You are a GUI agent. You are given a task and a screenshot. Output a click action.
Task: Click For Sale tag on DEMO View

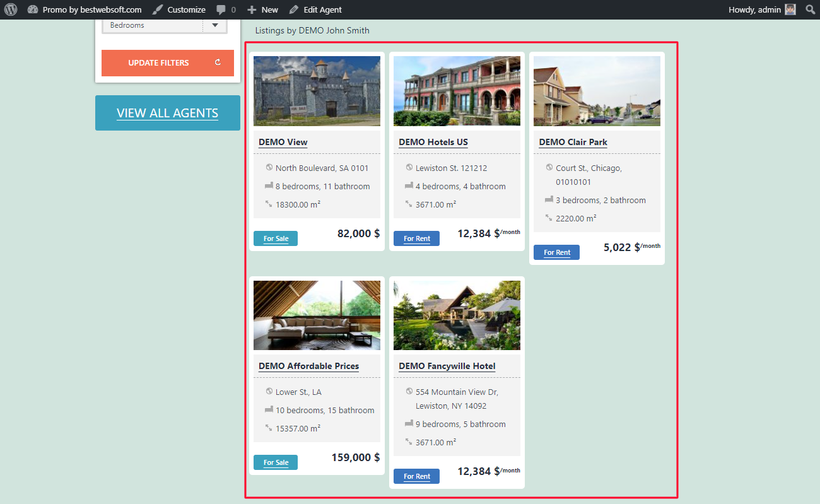pyautogui.click(x=276, y=238)
